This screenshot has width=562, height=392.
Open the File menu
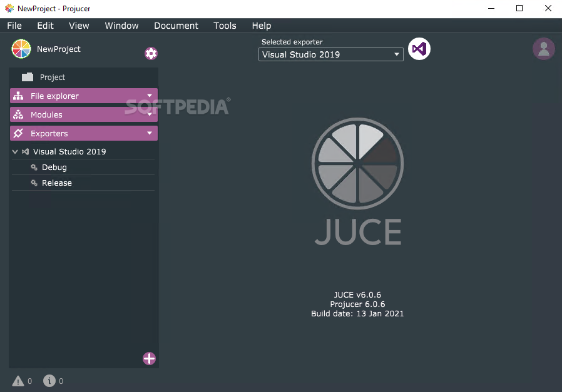14,26
